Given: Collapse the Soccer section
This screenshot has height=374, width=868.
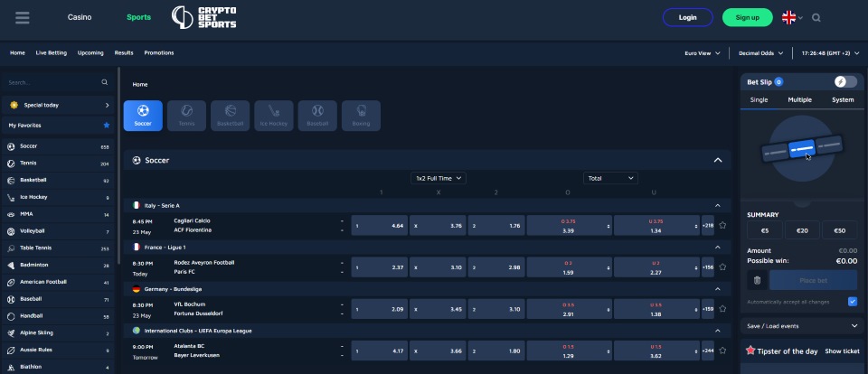Looking at the screenshot, I should 718,160.
